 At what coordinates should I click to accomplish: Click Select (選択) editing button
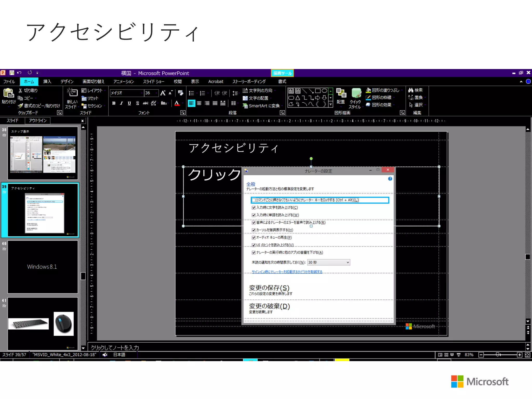pos(416,105)
